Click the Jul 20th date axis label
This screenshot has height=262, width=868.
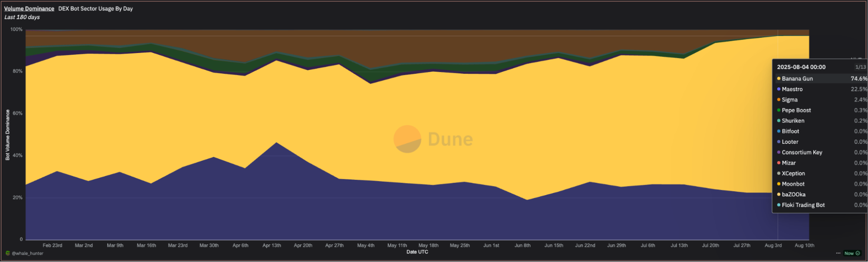710,245
